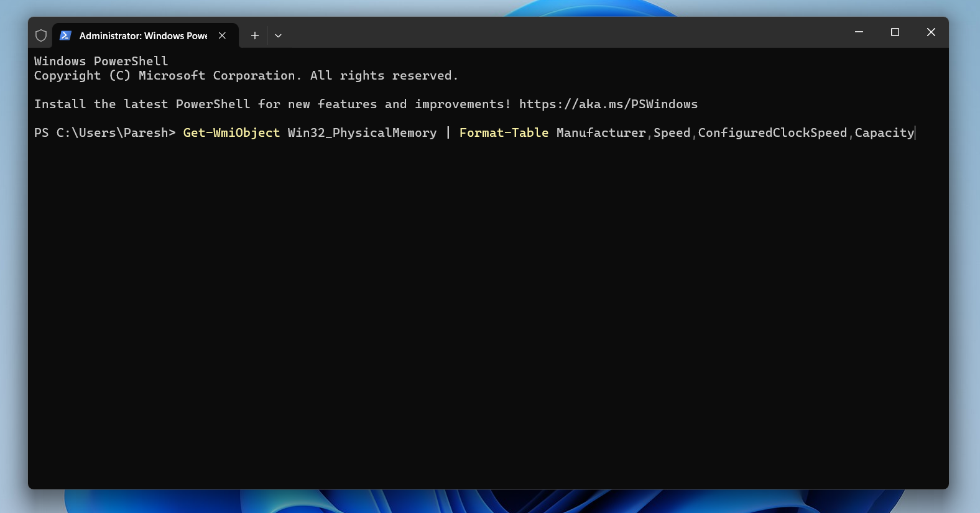Screen dimensions: 980x513
Task: Select the Administrator: Windows PowerShell tab
Action: [x=143, y=35]
